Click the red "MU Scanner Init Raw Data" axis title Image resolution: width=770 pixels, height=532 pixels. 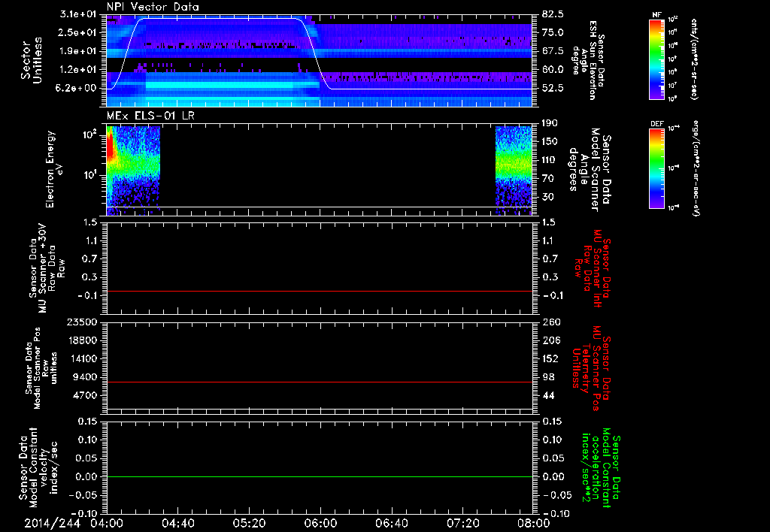click(x=593, y=268)
